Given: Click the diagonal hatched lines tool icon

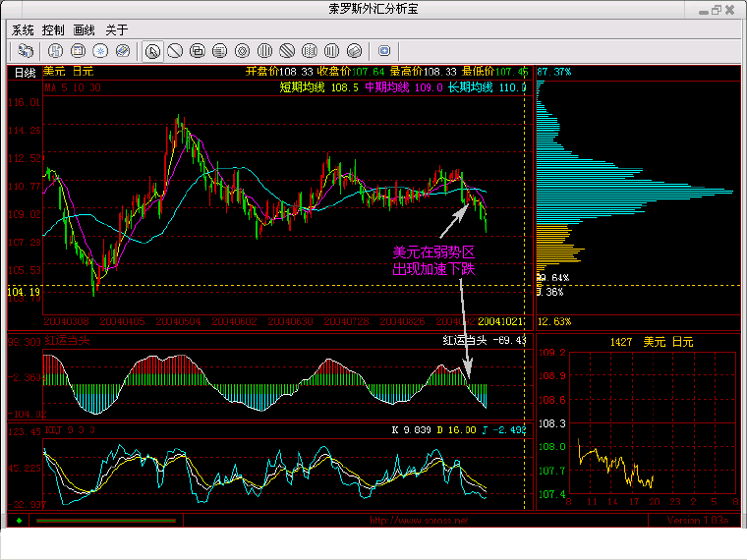Looking at the screenshot, I should pyautogui.click(x=287, y=50).
